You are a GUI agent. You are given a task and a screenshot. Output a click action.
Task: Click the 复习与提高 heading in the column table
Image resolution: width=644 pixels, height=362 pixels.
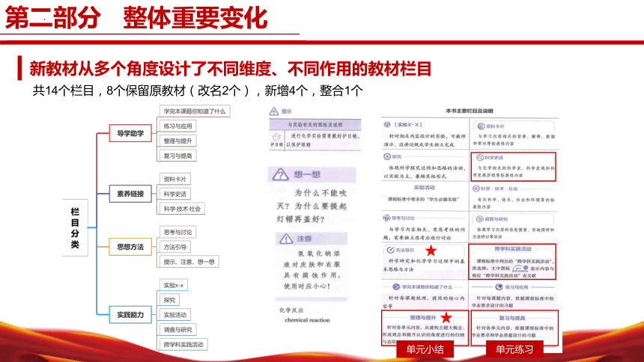click(x=511, y=318)
